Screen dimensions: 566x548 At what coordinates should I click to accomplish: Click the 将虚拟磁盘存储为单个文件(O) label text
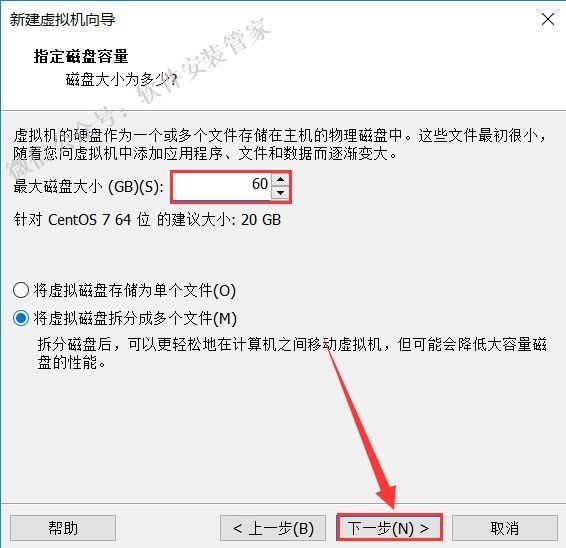tap(135, 291)
